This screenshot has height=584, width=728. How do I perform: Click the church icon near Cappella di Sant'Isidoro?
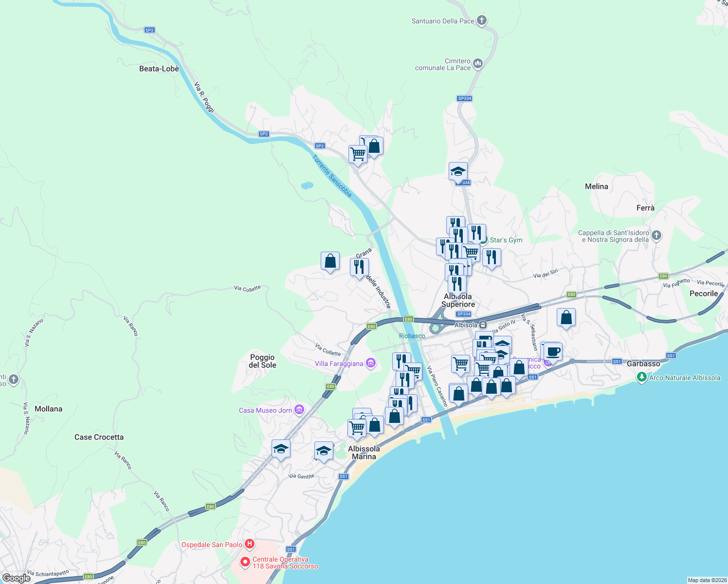tap(656, 235)
